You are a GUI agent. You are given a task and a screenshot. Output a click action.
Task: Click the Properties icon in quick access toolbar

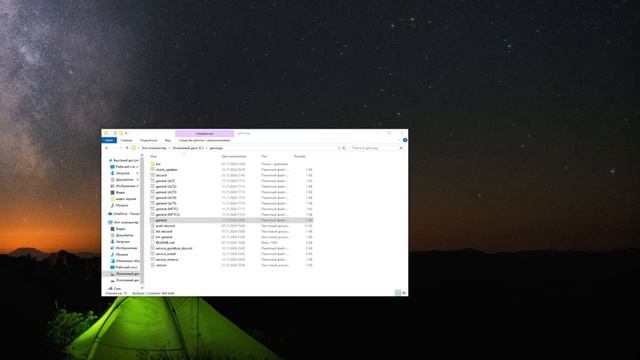115,133
